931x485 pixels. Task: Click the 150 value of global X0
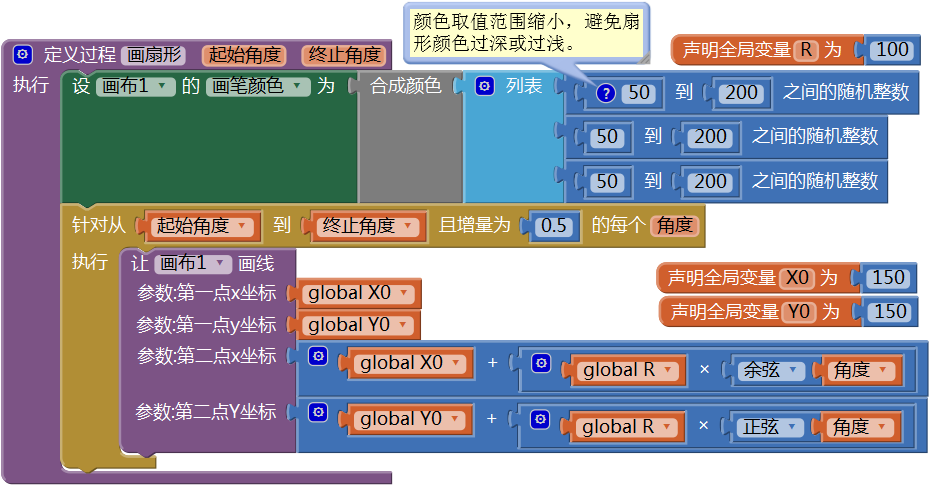888,278
